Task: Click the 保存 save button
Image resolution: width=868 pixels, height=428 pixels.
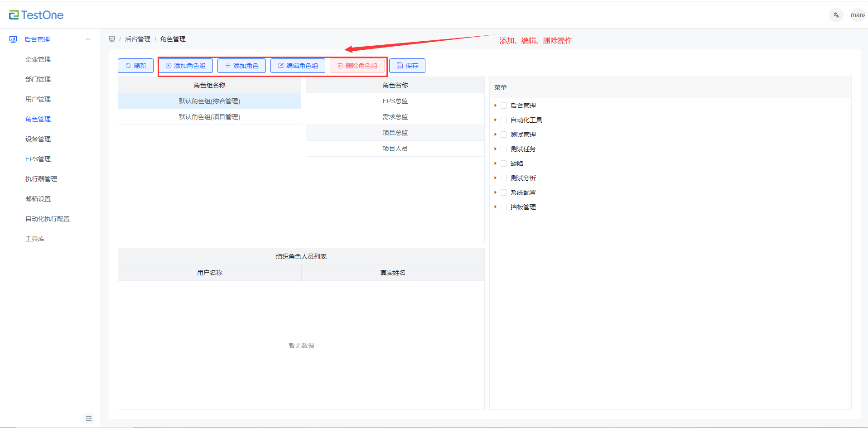Action: click(x=407, y=66)
